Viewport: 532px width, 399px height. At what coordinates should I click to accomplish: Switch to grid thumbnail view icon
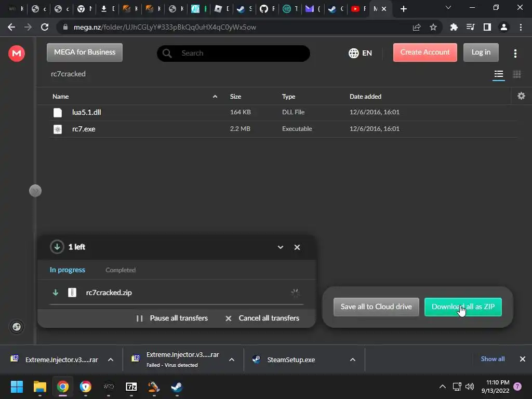point(516,74)
